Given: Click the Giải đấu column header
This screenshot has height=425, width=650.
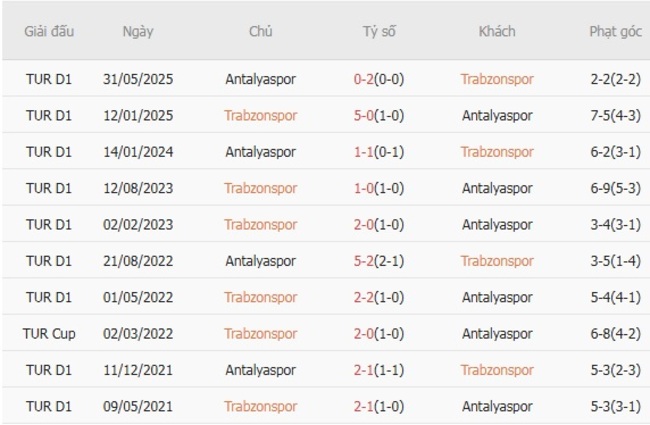Looking at the screenshot, I should point(48,31).
